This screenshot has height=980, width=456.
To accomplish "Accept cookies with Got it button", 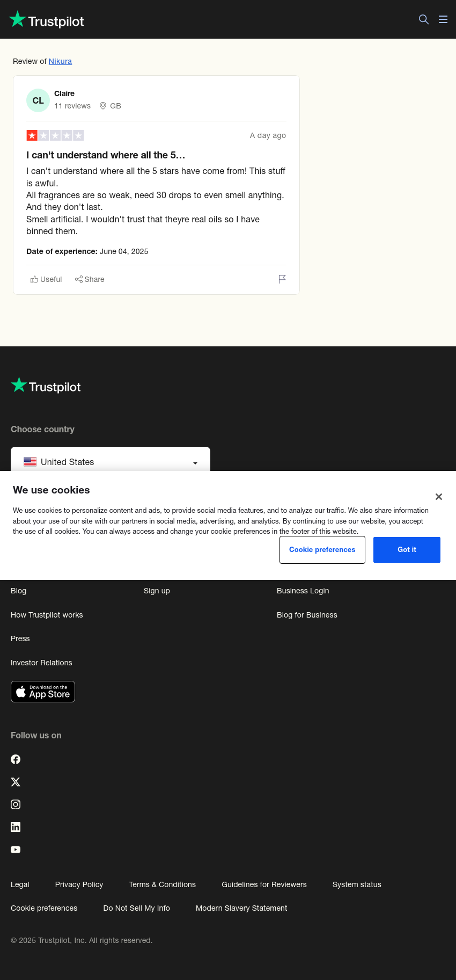I will [407, 550].
